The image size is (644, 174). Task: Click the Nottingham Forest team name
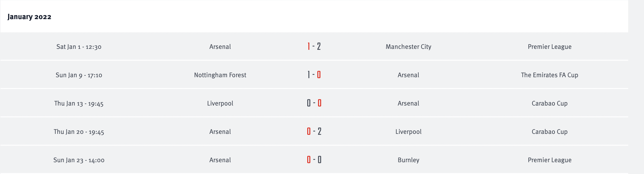(220, 75)
